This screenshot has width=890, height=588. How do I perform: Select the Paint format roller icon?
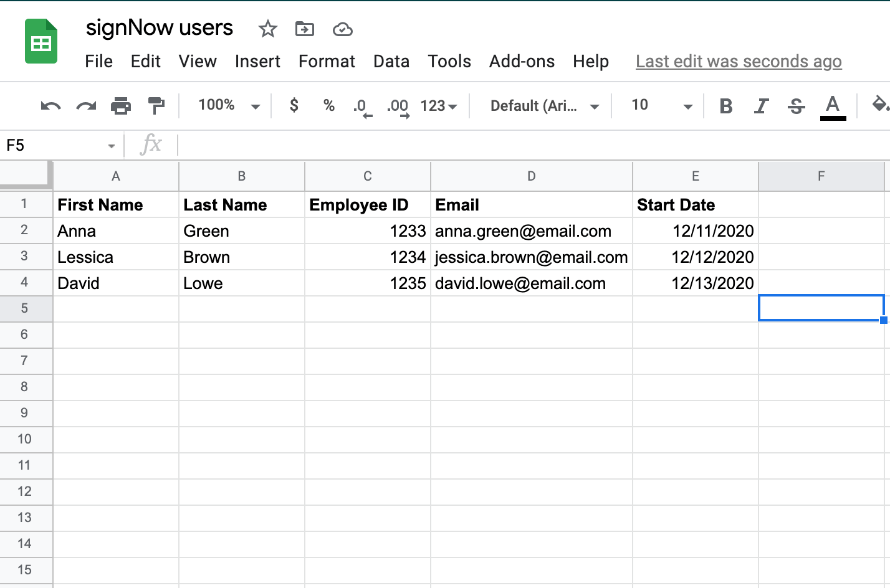pyautogui.click(x=156, y=106)
